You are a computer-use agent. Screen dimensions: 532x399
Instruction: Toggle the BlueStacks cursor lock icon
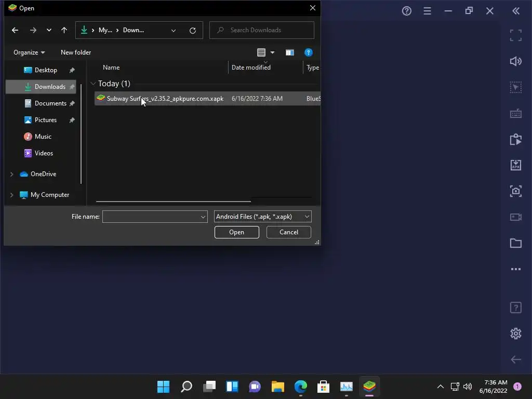[x=515, y=87]
